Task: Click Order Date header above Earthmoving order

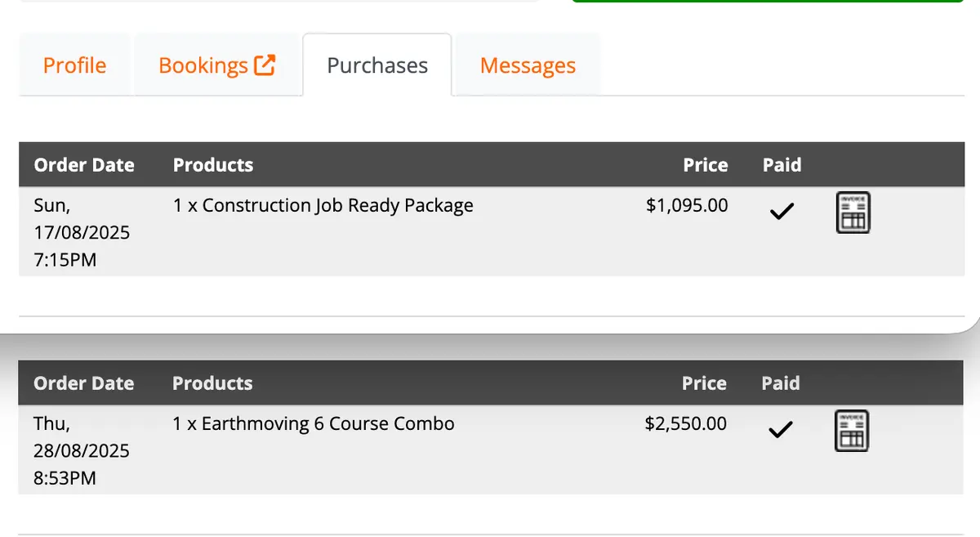Action: coord(83,383)
